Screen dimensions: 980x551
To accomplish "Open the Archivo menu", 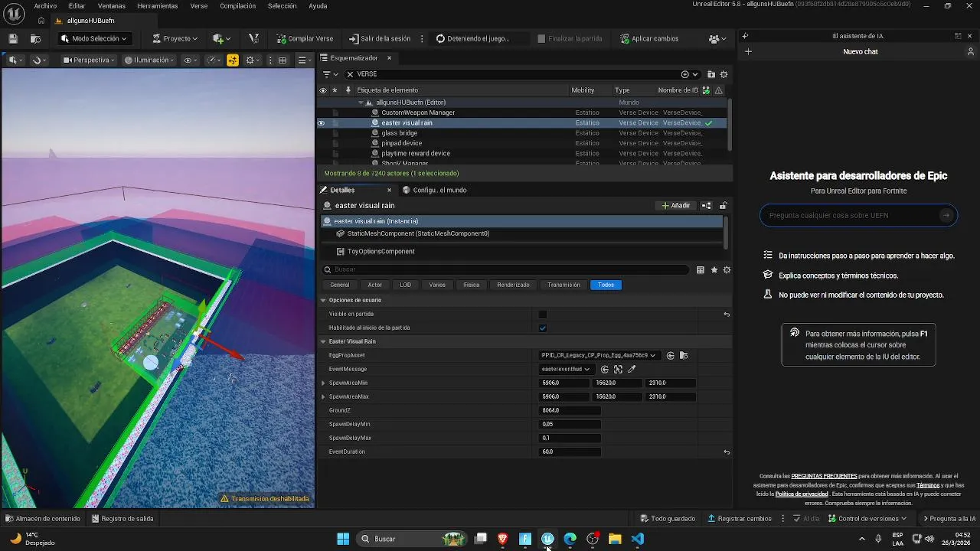I will tap(45, 5).
